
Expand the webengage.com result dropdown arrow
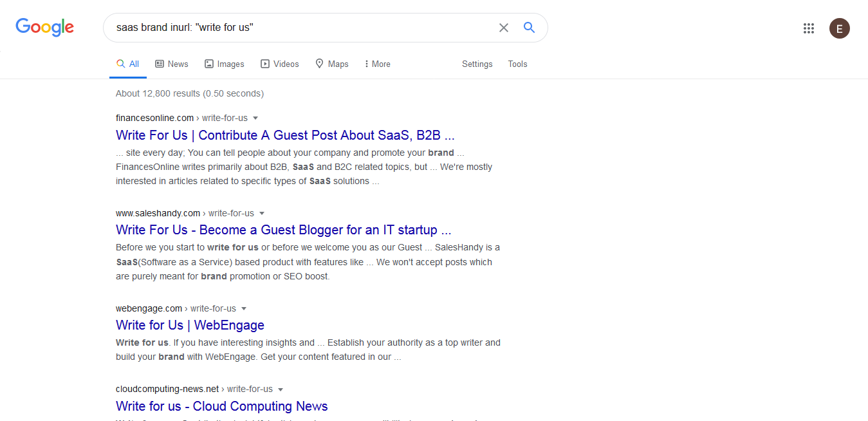pyautogui.click(x=244, y=309)
